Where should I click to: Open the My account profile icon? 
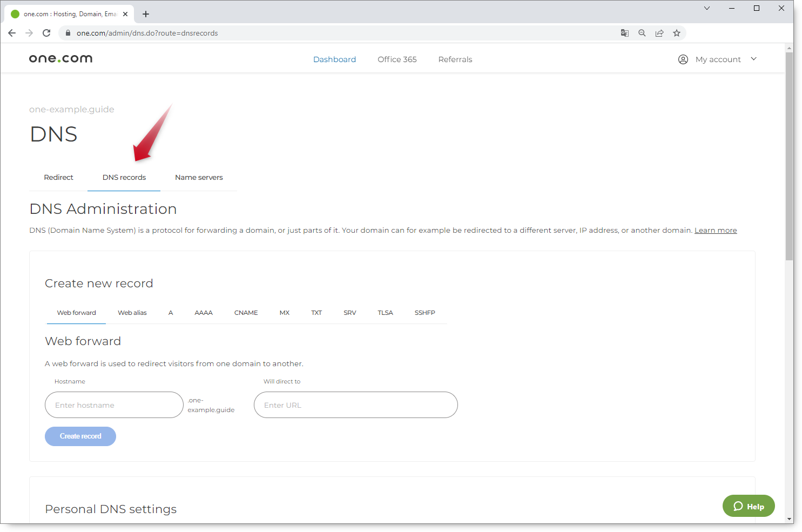click(x=683, y=59)
